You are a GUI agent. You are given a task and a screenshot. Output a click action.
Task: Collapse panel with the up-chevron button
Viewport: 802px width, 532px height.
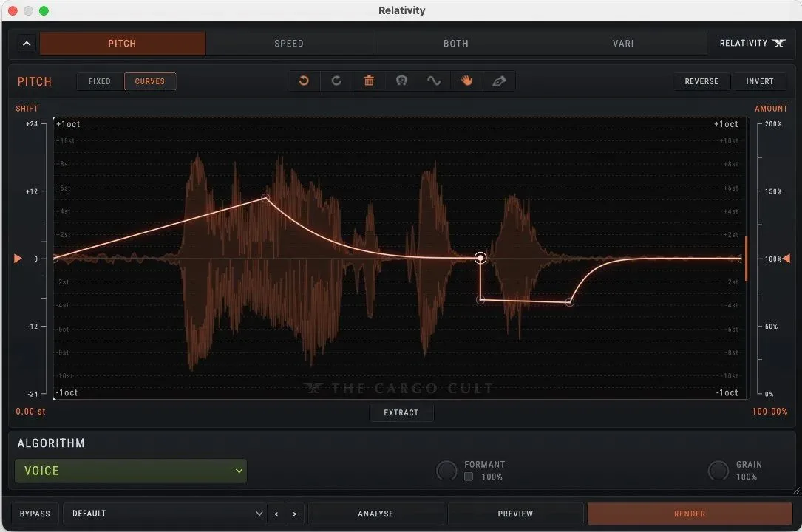point(27,44)
